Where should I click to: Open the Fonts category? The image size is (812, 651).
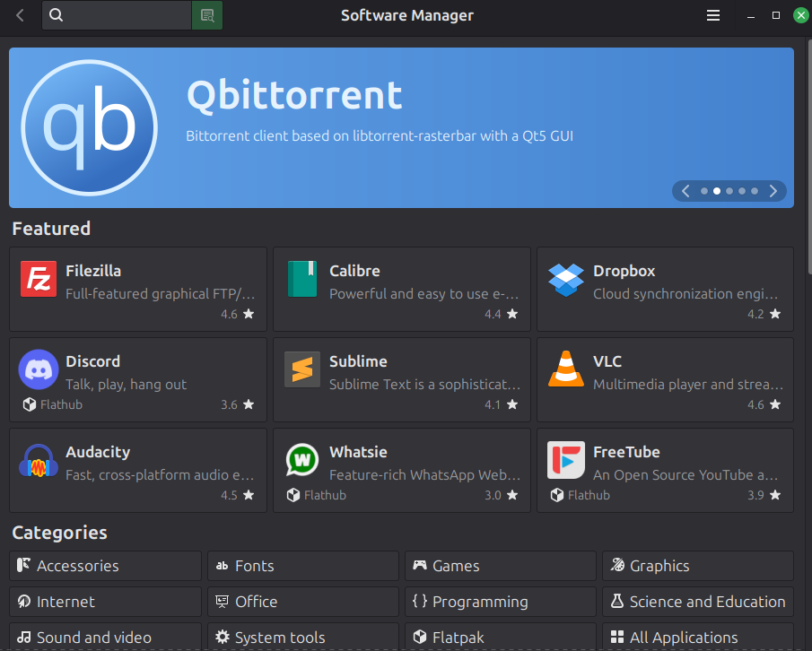(x=303, y=566)
